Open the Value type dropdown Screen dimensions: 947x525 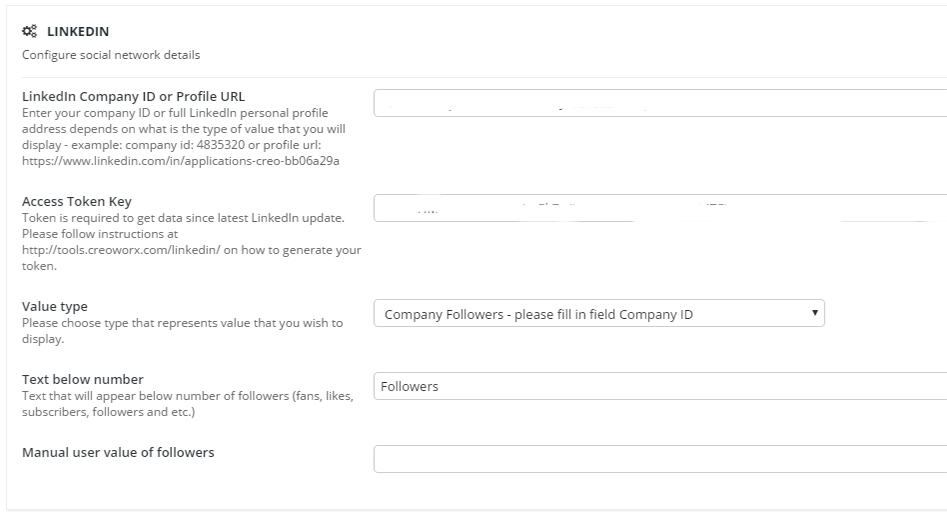click(598, 314)
